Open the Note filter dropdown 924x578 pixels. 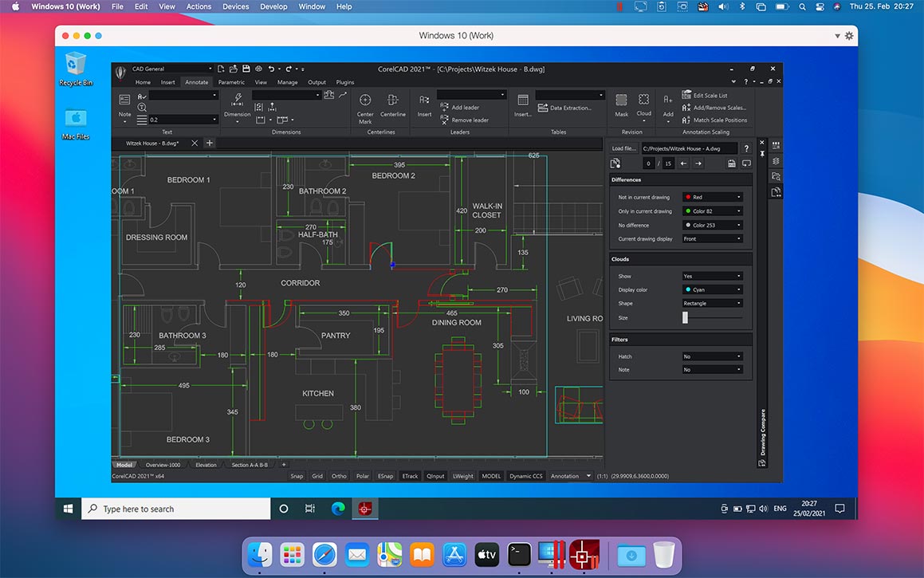pos(712,369)
